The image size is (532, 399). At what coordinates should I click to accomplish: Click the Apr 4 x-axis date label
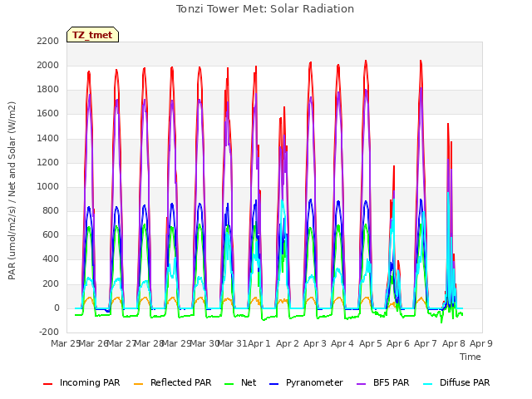(x=342, y=343)
